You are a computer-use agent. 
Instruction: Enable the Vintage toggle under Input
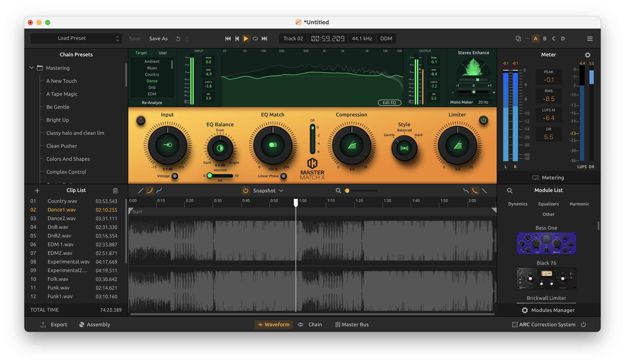(x=175, y=176)
